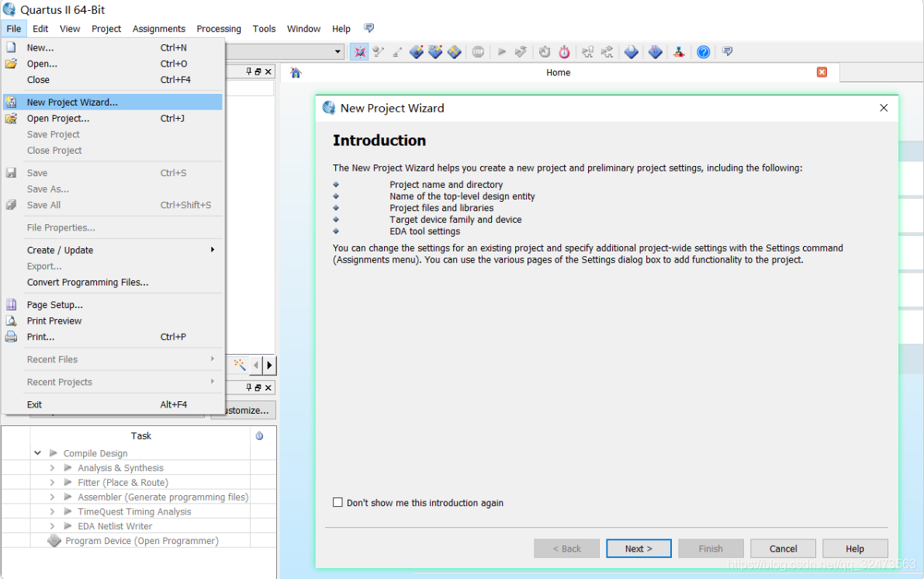Choose Open Project... from File menu
The image size is (924, 579).
113,119
